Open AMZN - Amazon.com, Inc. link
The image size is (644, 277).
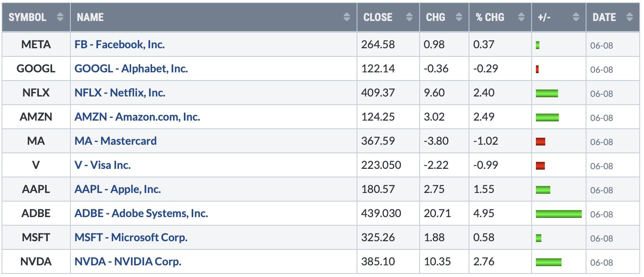(137, 117)
